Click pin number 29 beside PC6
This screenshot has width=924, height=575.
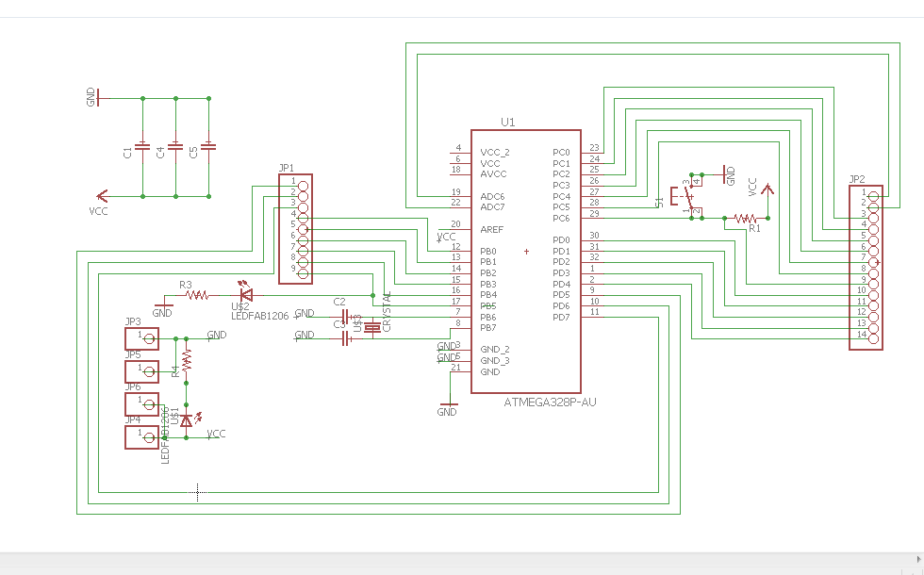[x=594, y=214]
